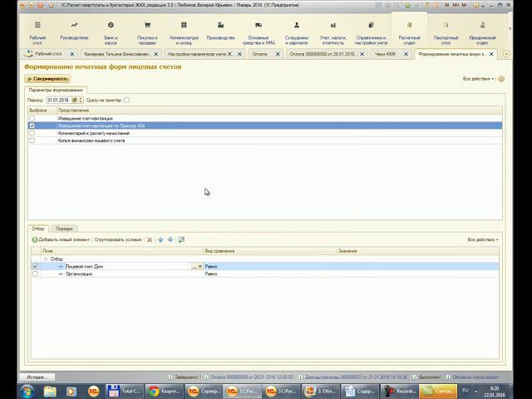
Task: Open the Номенклатура и склад section
Action: click(184, 32)
